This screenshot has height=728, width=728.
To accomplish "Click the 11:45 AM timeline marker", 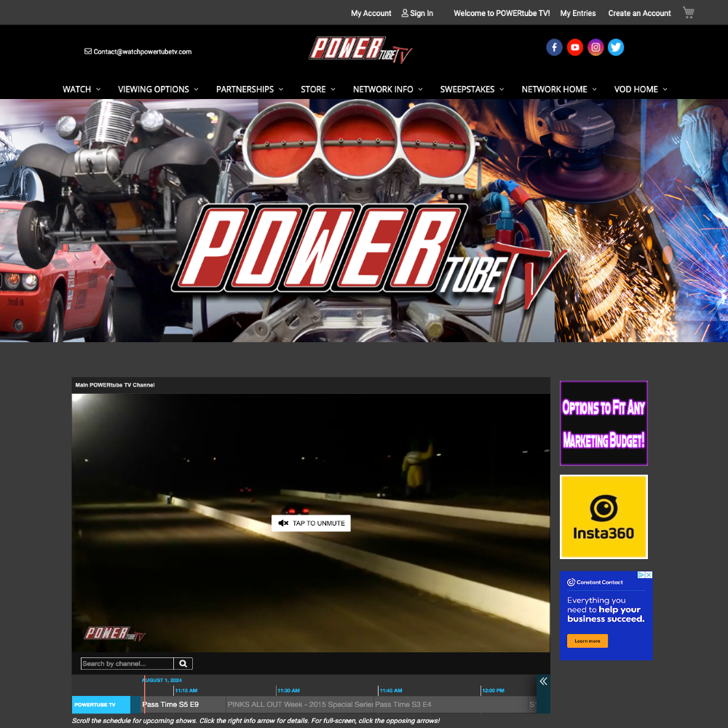I will click(391, 690).
